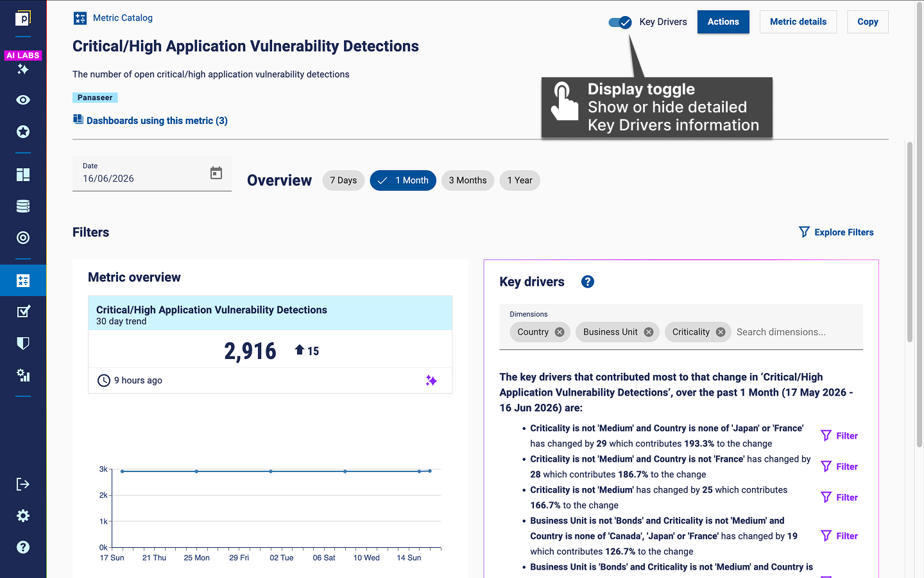Open the database stack icon in sidebar
924x578 pixels.
[23, 206]
